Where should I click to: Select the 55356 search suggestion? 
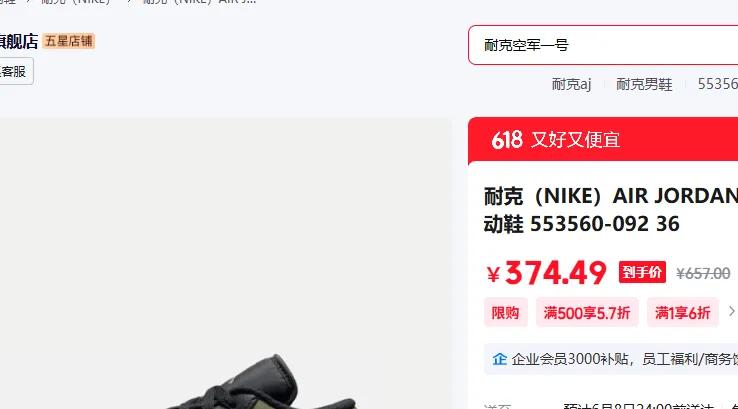[x=717, y=84]
